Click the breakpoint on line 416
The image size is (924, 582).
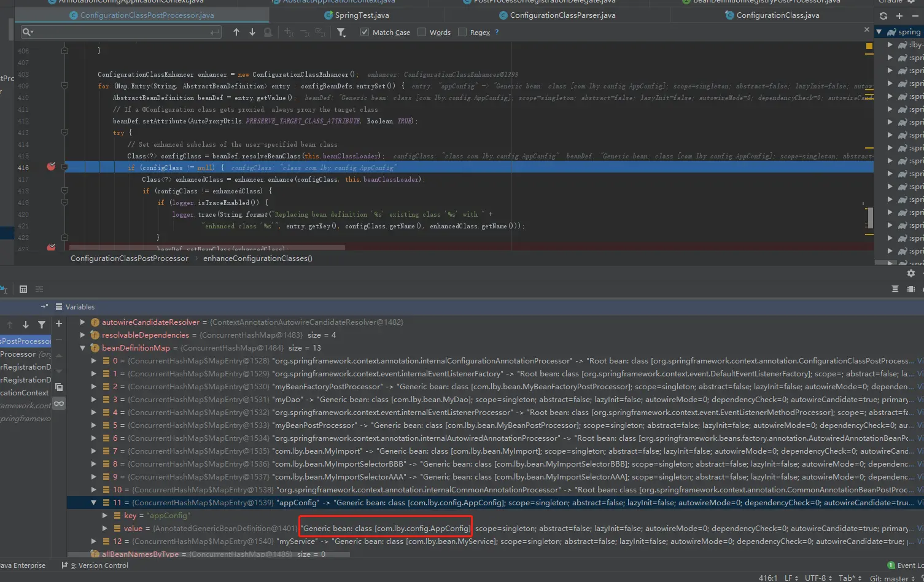tap(52, 167)
